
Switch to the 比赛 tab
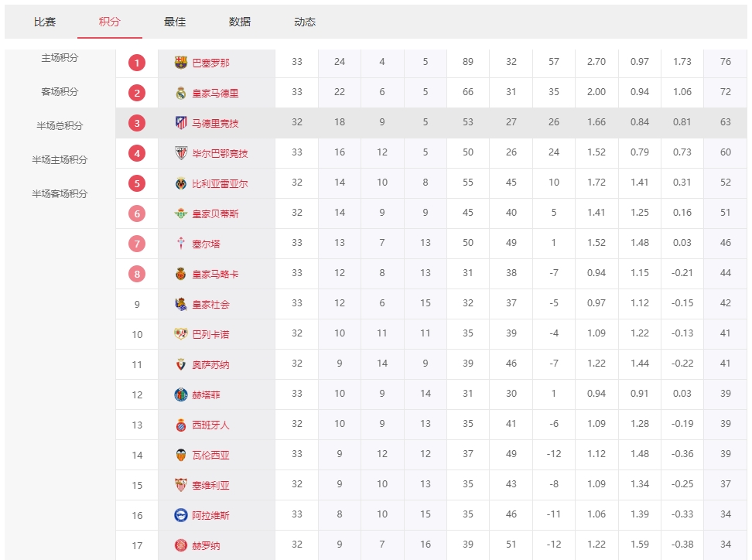45,22
